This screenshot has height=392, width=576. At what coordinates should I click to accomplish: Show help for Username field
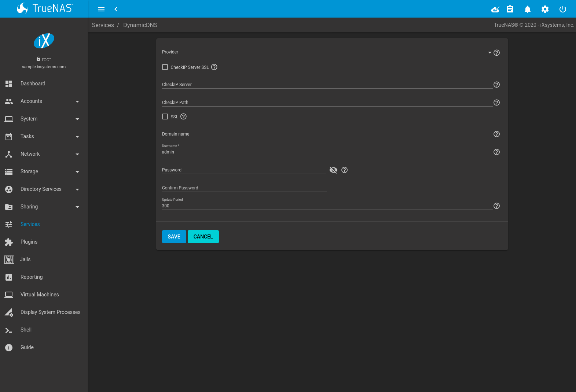(497, 152)
